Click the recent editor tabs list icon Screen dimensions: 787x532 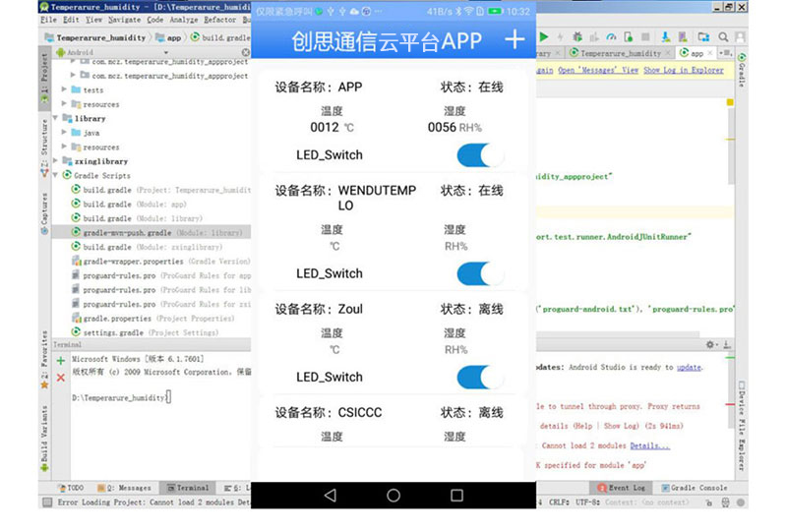725,53
